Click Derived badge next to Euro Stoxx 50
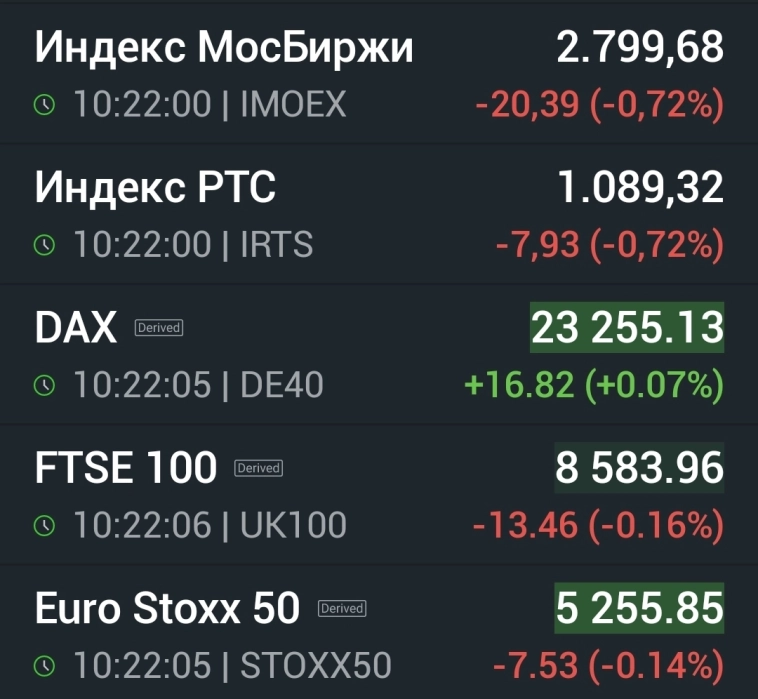The height and width of the screenshot is (699, 758). pyautogui.click(x=342, y=608)
